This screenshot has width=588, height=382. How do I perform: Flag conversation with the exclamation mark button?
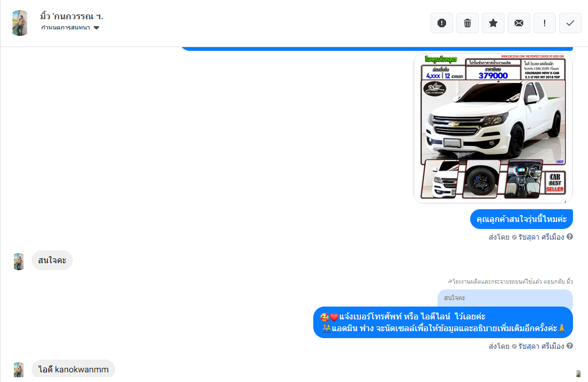tap(545, 23)
